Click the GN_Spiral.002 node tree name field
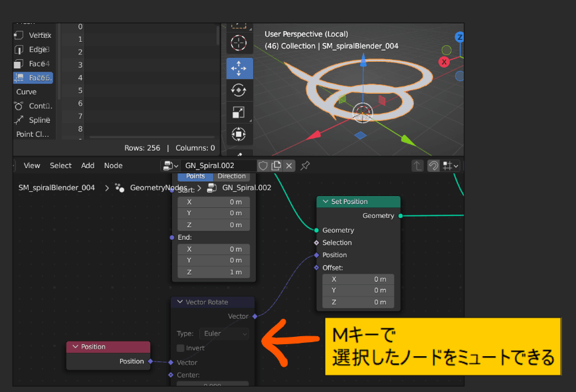The image size is (576, 392). tap(219, 165)
